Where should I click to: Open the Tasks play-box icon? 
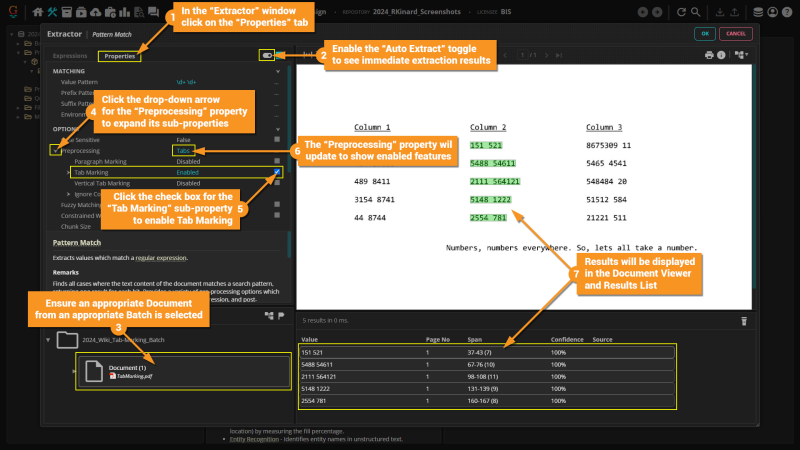point(81,12)
